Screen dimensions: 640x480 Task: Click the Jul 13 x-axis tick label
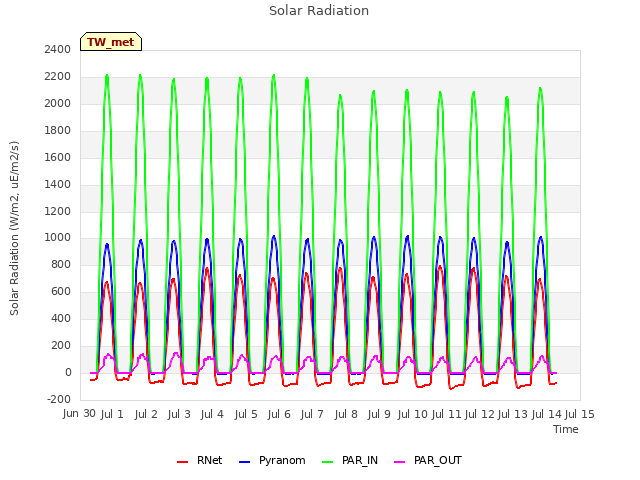[x=513, y=414]
